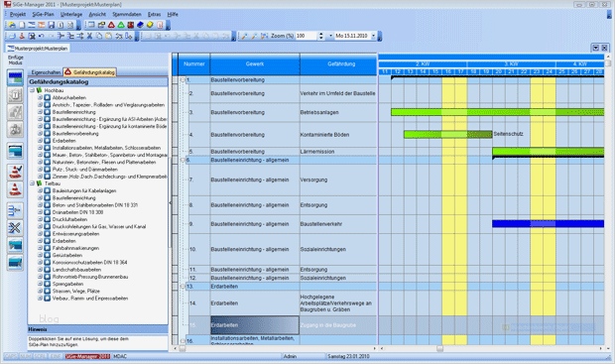
Task: Collapse group row 1 Baustellenvorbereitung in grid
Action: click(x=183, y=79)
